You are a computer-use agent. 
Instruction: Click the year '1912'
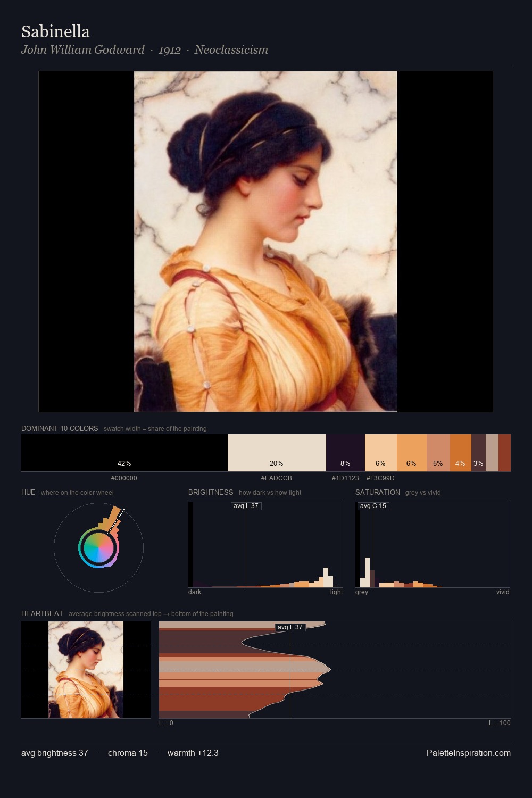[x=169, y=50]
